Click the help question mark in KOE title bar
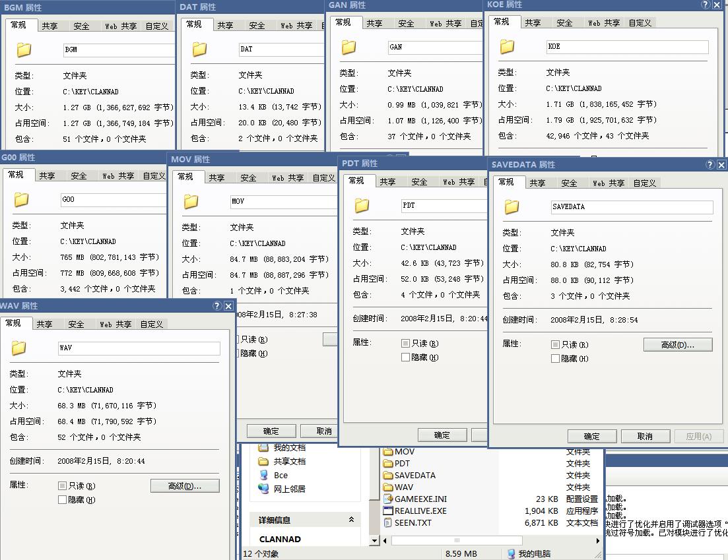 [x=706, y=5]
